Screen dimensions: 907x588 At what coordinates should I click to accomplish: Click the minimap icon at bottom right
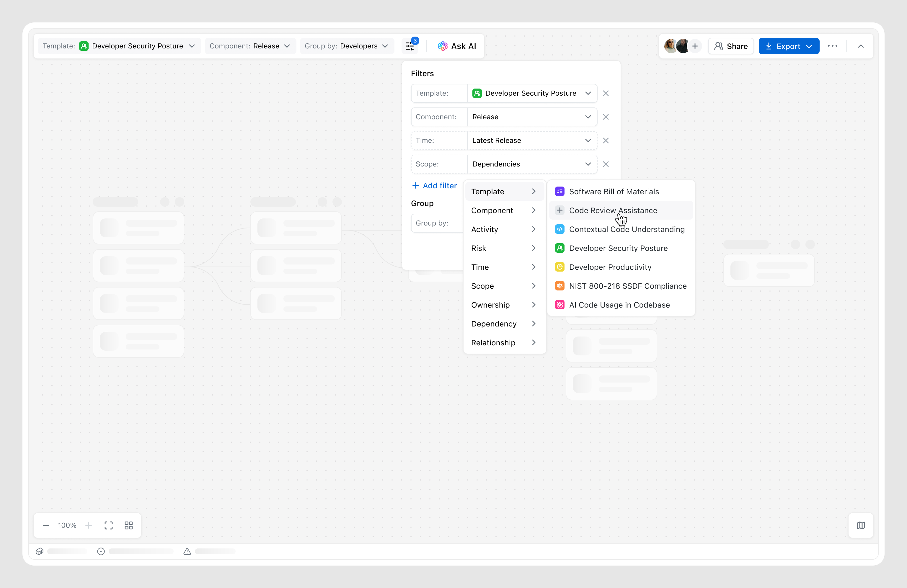861,525
